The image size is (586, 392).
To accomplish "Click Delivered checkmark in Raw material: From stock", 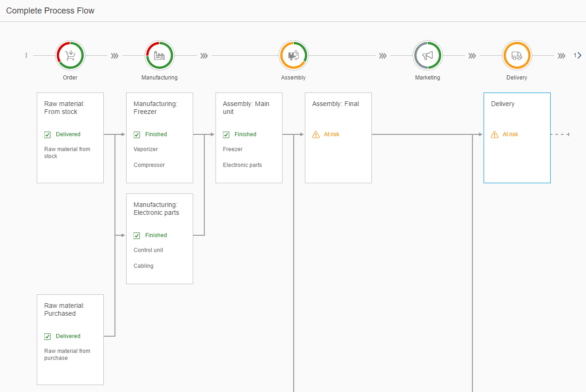I will point(47,135).
